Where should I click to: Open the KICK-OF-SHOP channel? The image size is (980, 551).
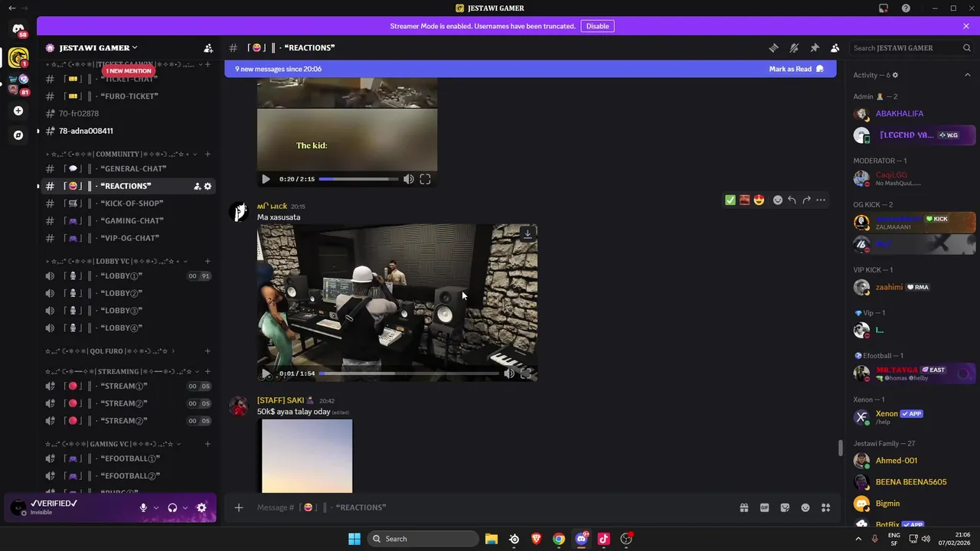click(129, 204)
